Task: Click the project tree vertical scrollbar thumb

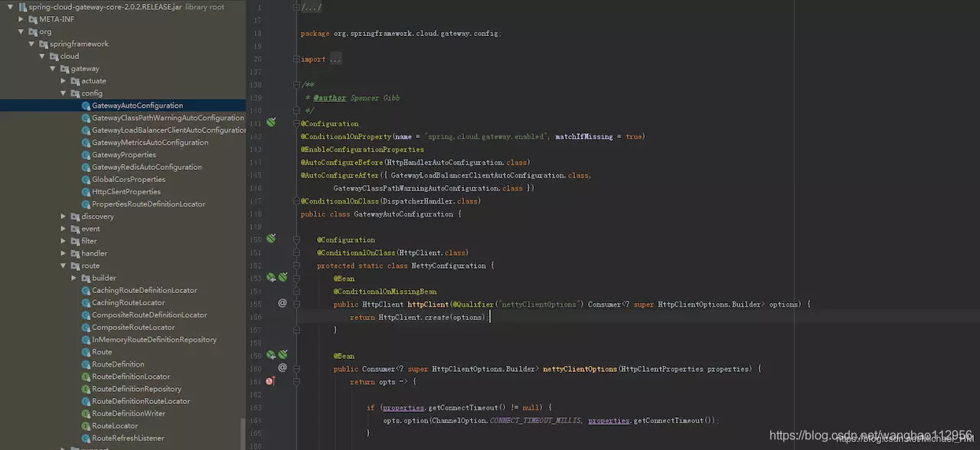Action: click(243, 433)
